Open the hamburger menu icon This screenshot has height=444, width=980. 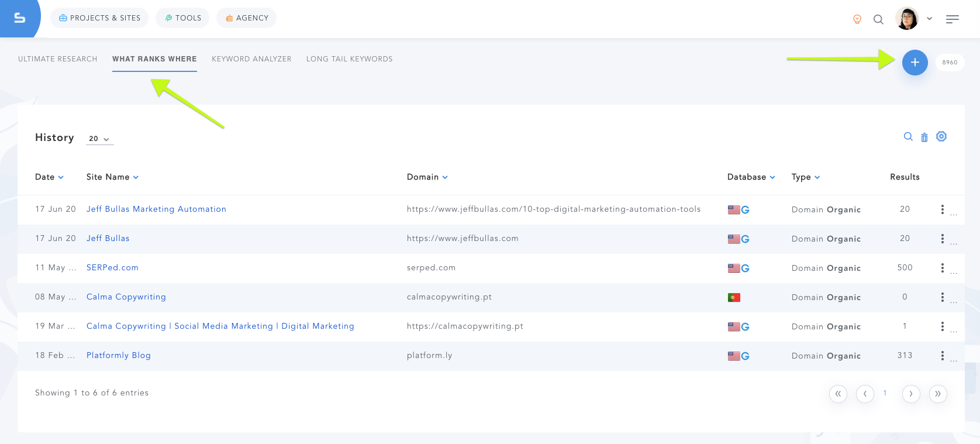point(953,19)
